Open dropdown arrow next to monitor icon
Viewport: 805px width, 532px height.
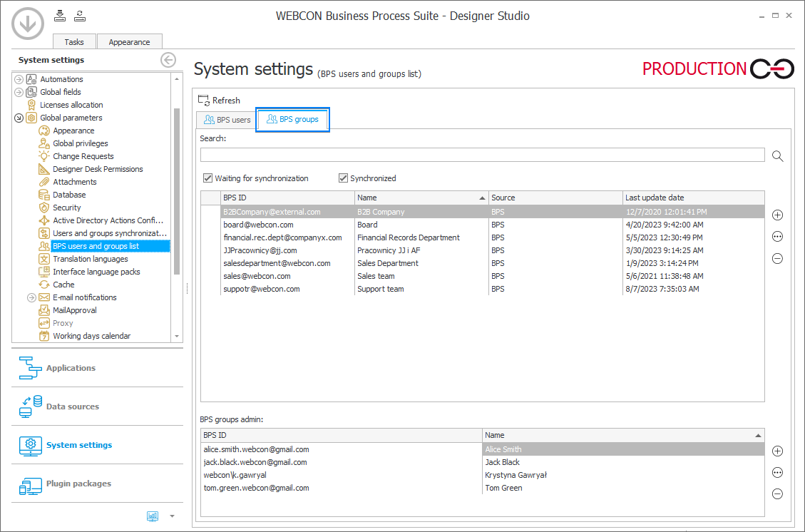point(172,516)
